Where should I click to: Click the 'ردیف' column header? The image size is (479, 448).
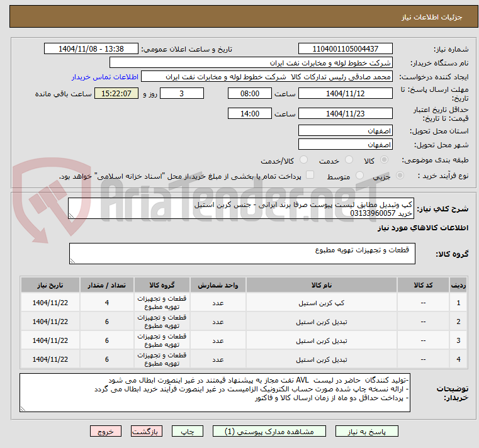458,285
